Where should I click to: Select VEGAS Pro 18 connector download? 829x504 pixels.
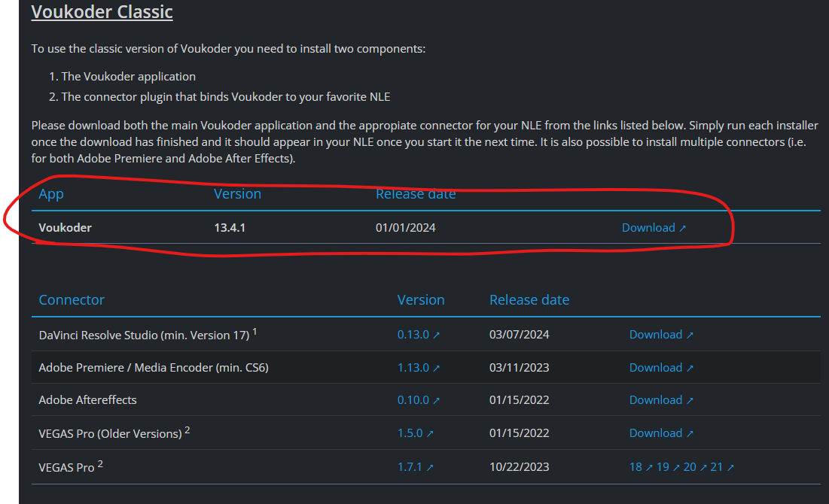coord(636,467)
